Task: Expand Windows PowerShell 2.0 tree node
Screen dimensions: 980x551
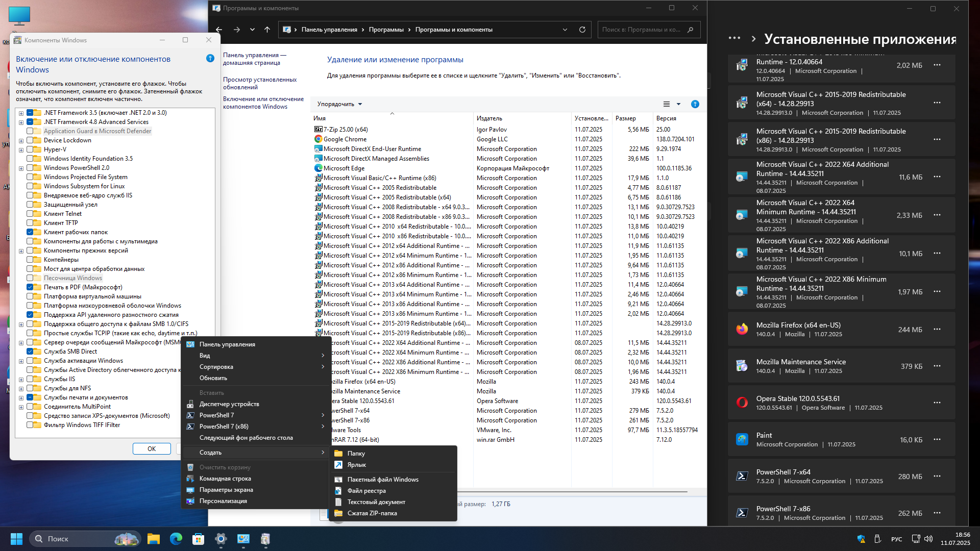Action: [x=21, y=168]
